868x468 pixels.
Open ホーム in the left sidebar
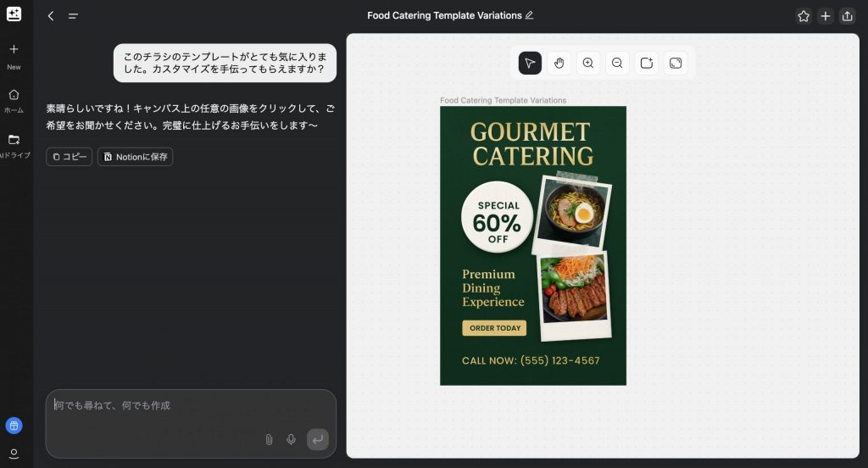[14, 100]
